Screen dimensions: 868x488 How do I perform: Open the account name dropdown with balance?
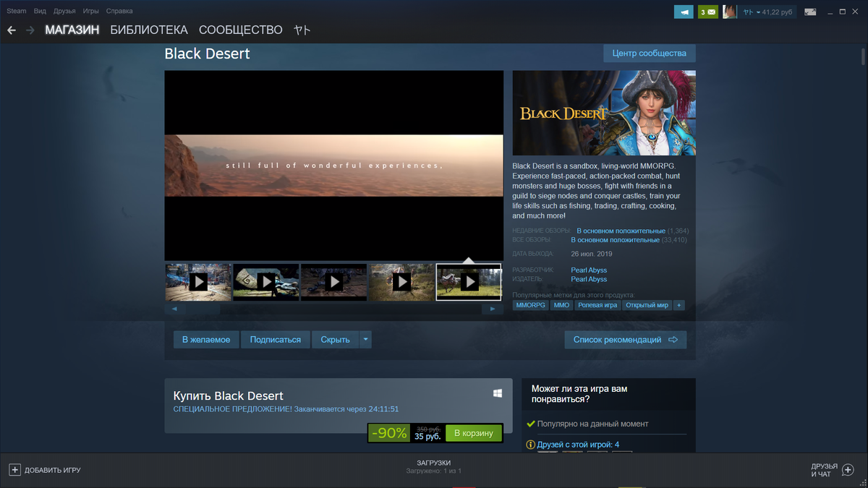coord(767,12)
